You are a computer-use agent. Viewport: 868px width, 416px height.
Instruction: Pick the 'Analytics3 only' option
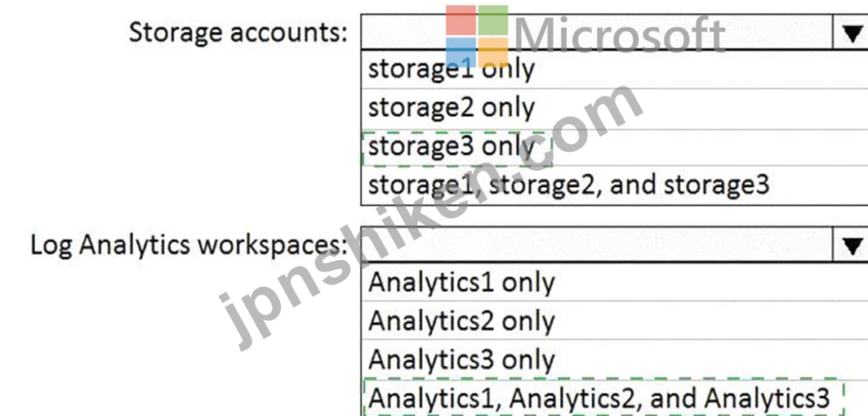click(615, 360)
